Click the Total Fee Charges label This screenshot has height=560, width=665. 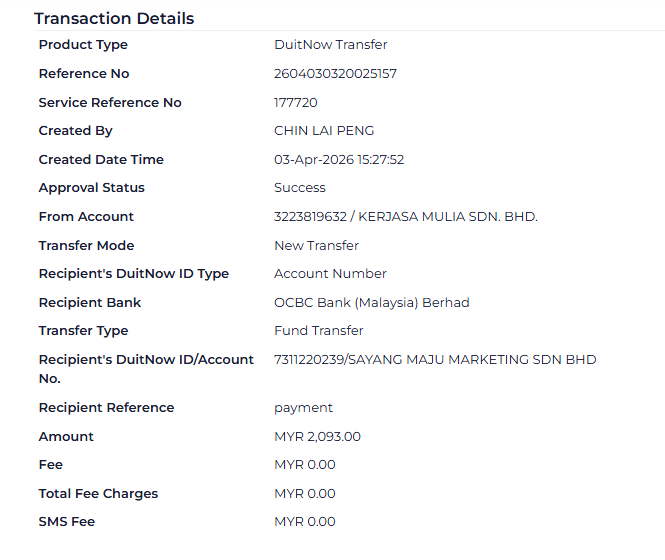pos(98,494)
